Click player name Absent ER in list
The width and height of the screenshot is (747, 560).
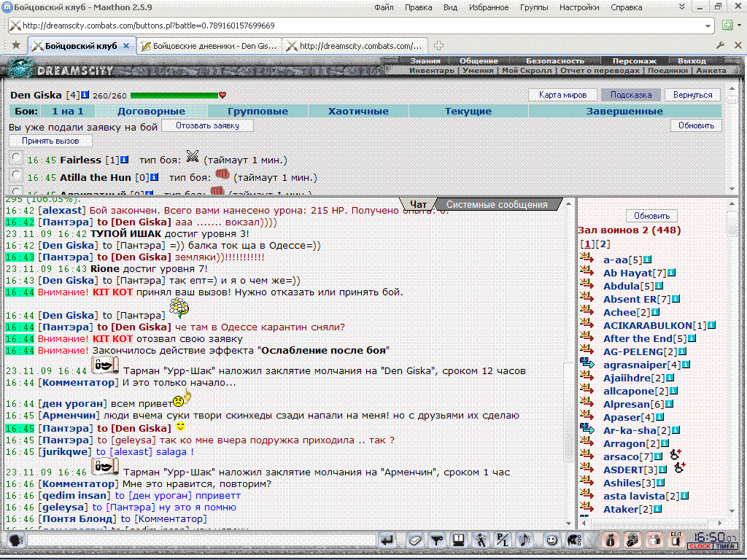pos(630,299)
